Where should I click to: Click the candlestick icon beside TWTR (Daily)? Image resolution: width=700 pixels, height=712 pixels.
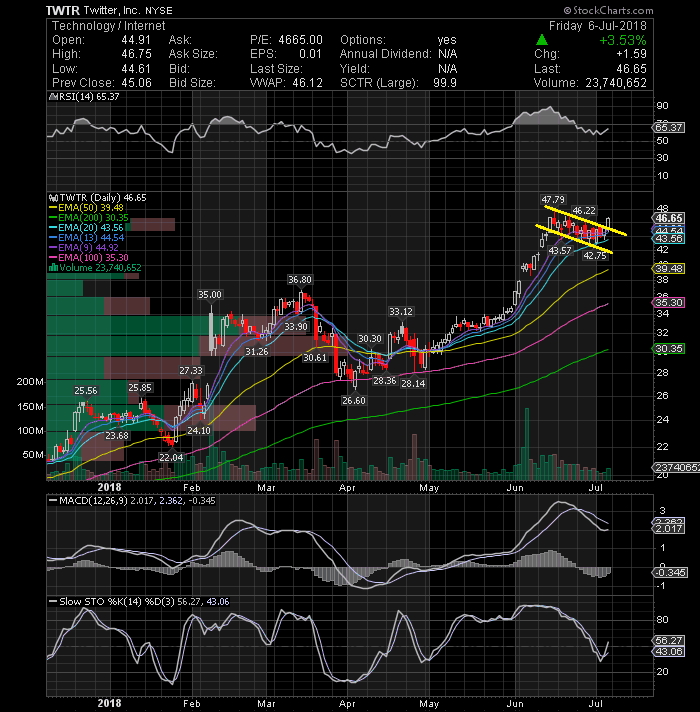(x=54, y=198)
